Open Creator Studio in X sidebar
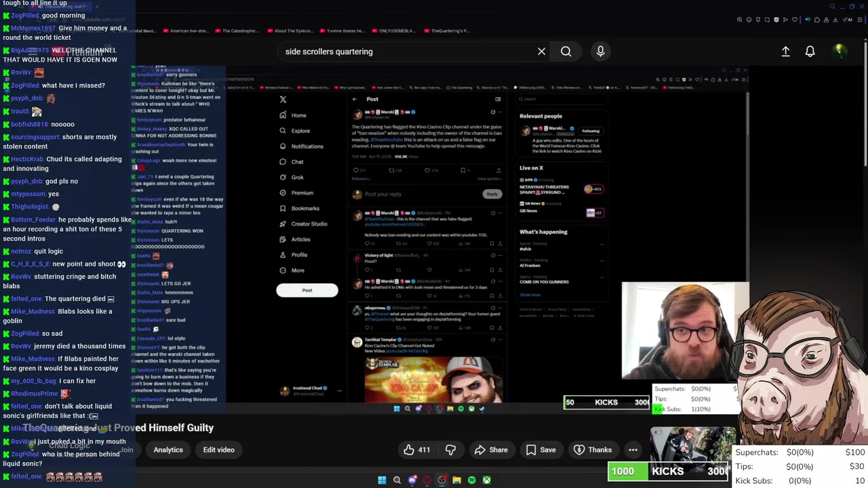Screen dimensions: 868x488 point(303,224)
